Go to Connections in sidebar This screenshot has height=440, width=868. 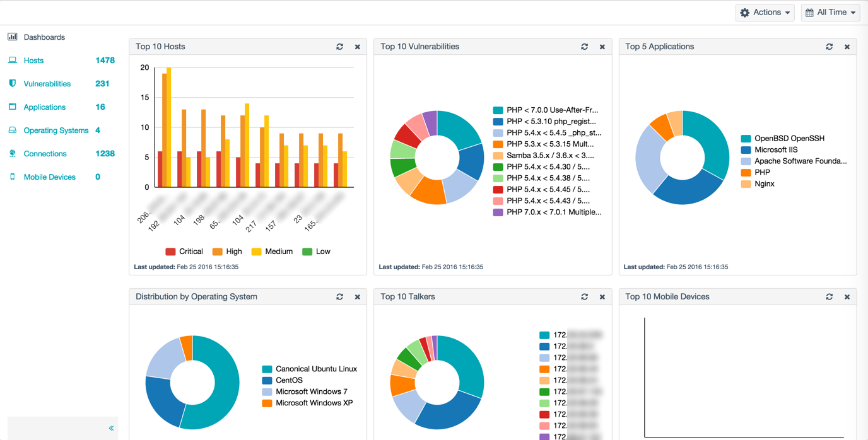45,154
